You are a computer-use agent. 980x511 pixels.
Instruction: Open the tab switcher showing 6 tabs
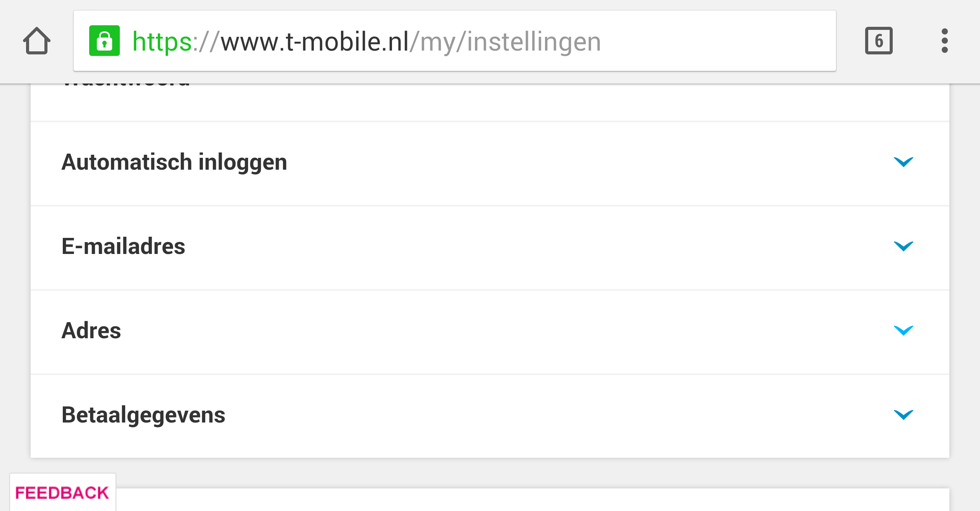(x=879, y=41)
